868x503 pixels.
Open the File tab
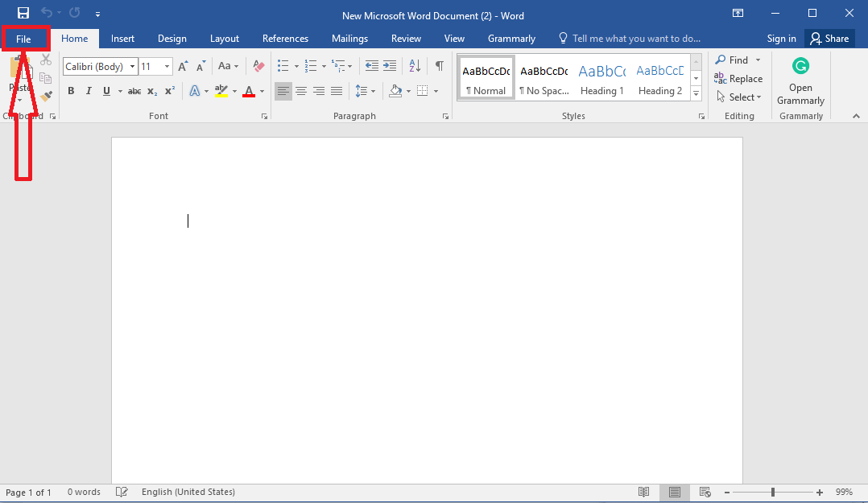23,39
